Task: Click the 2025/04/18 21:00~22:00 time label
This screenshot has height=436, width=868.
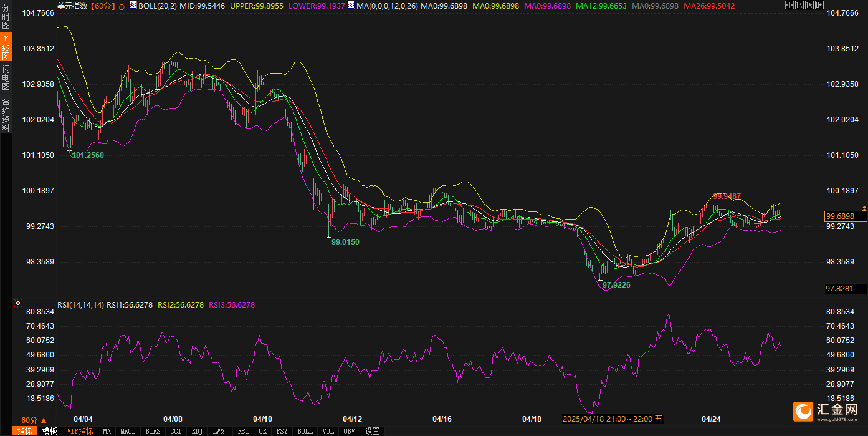Action: (613, 419)
